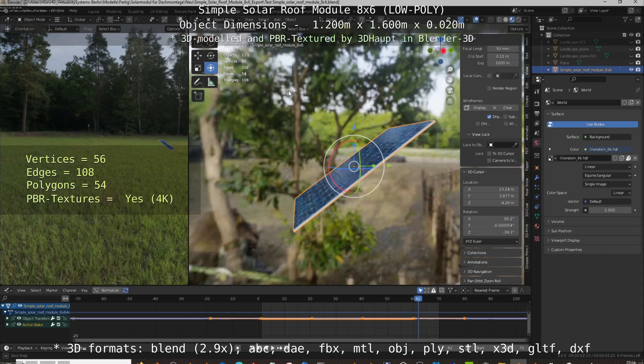This screenshot has height=364, width=644.
Task: Toggle the camera view gizmo icon
Action: coord(450,90)
